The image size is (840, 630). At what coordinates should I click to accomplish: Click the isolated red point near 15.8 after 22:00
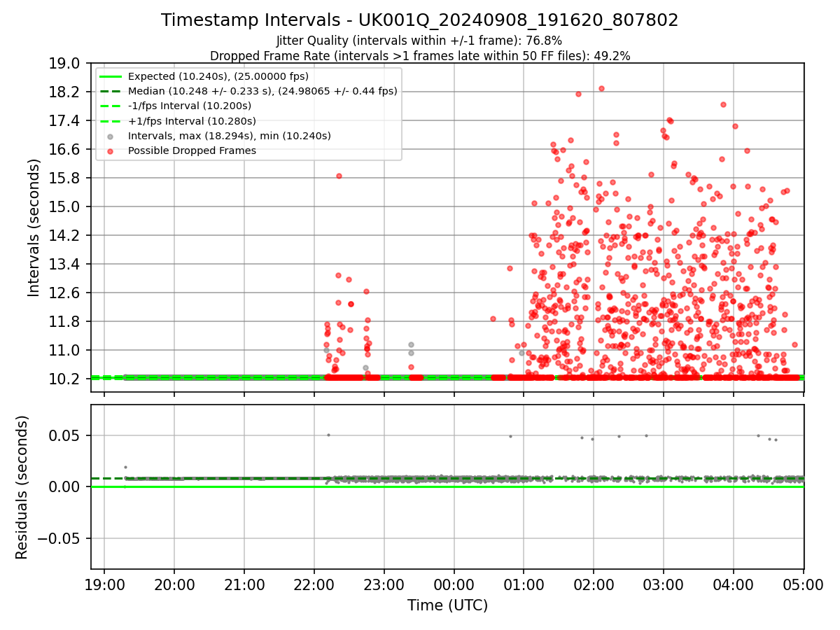click(339, 176)
